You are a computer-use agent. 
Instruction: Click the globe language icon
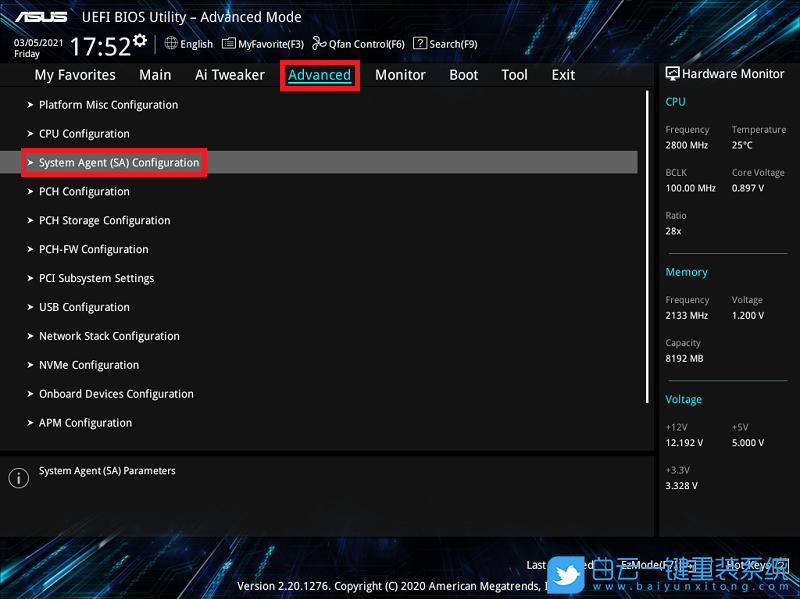tap(171, 43)
